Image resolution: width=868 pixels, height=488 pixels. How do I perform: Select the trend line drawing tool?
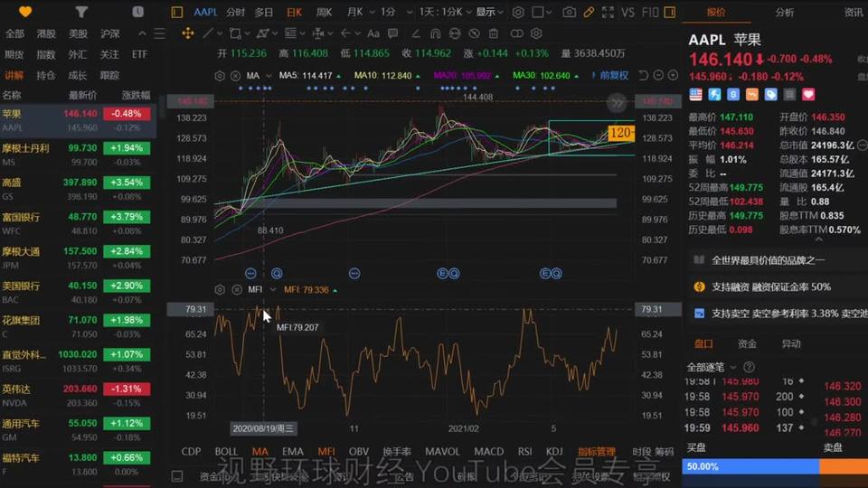208,33
